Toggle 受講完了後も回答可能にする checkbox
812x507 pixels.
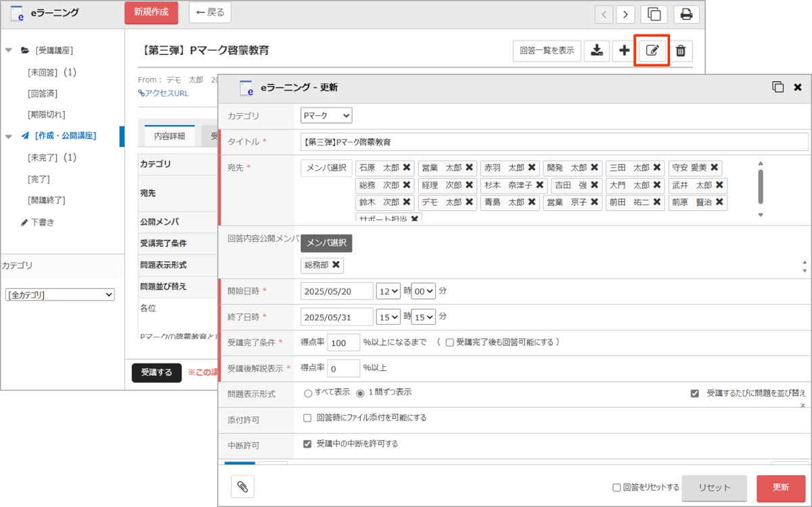(x=449, y=343)
